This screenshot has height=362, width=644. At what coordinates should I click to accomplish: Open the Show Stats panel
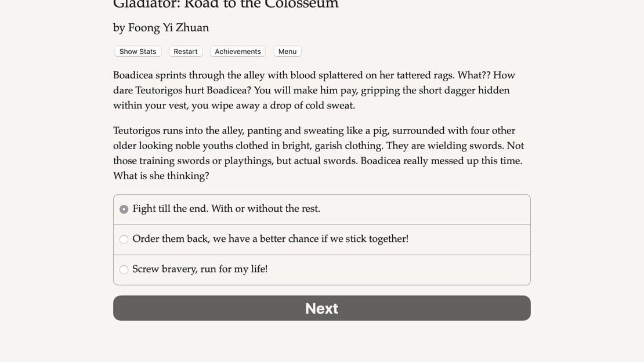coord(138,52)
